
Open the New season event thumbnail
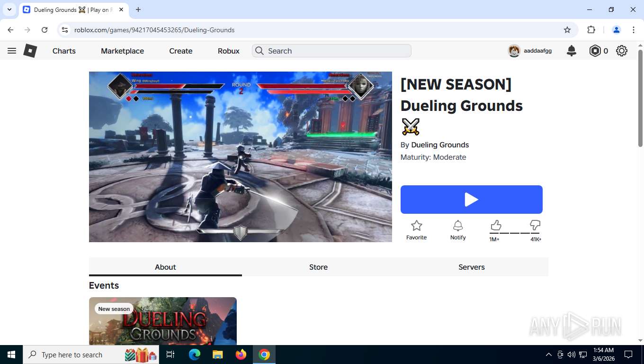tap(163, 321)
